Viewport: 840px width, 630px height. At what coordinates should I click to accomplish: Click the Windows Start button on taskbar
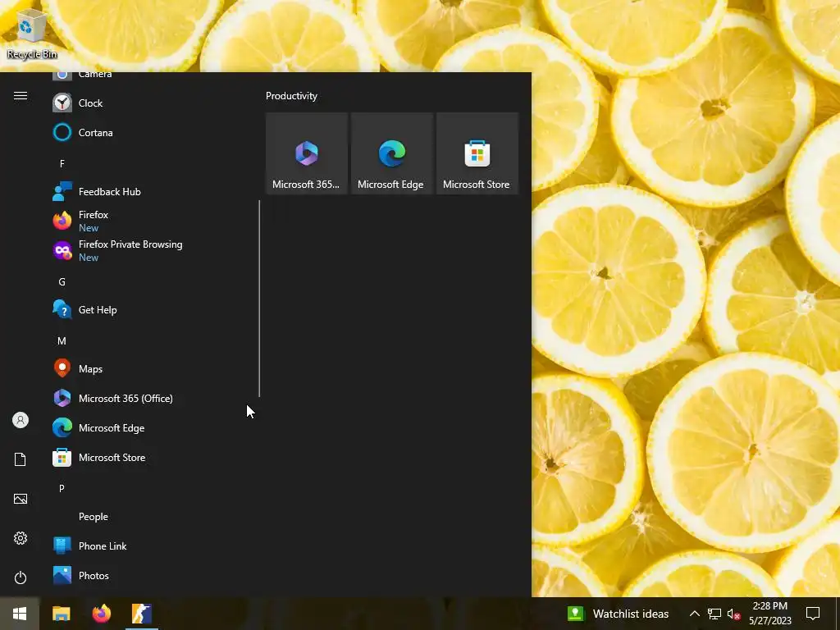pyautogui.click(x=20, y=614)
